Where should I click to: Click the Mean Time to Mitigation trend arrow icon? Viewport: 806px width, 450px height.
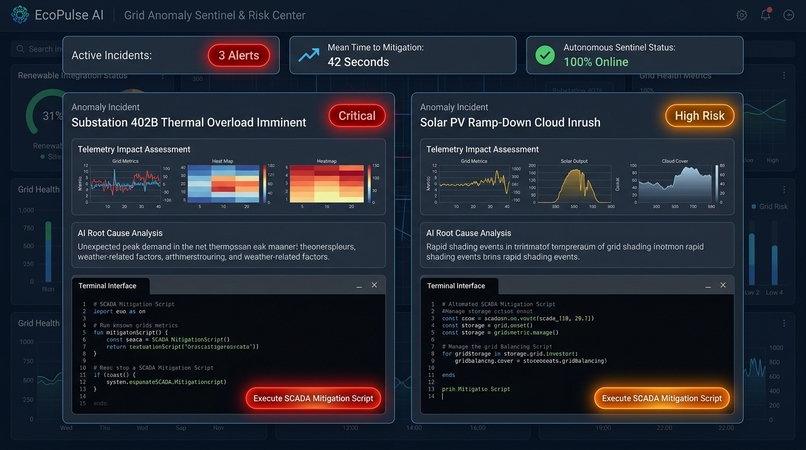click(309, 55)
